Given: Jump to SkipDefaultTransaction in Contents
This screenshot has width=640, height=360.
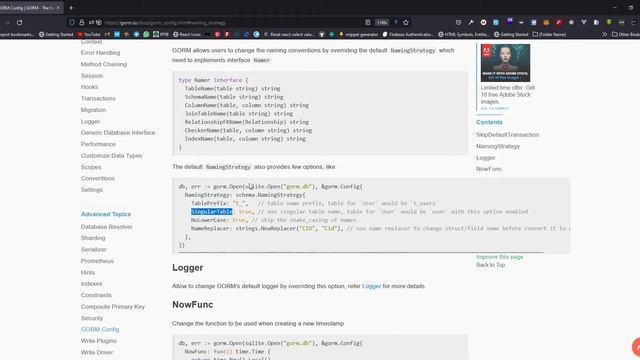Looking at the screenshot, I should pos(507,135).
